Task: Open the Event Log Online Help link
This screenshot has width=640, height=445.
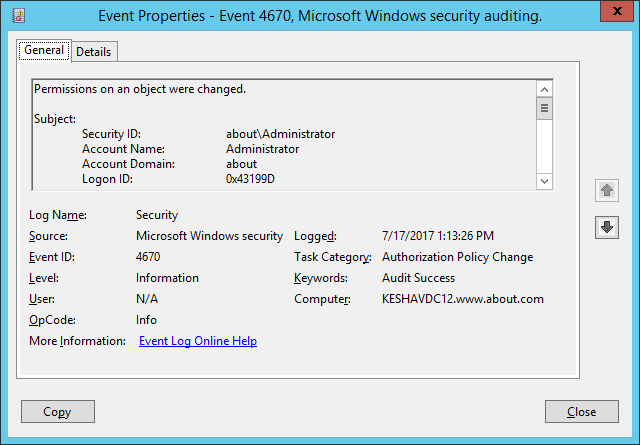Action: tap(198, 341)
